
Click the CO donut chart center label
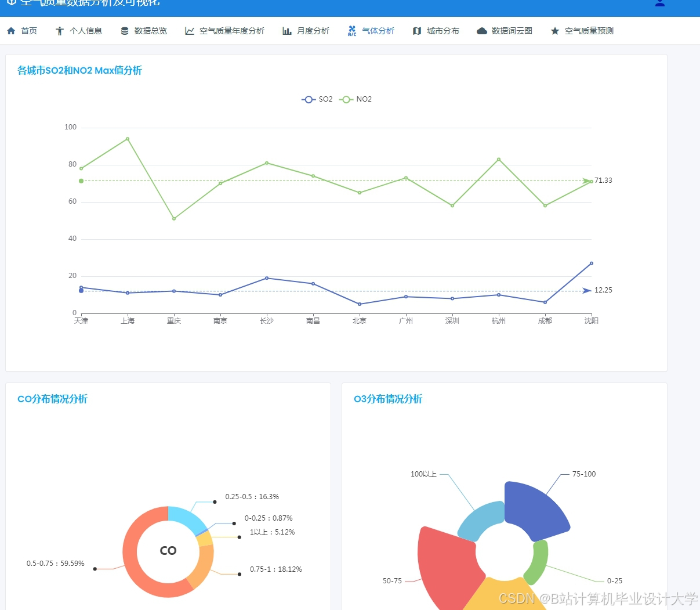[x=168, y=551]
